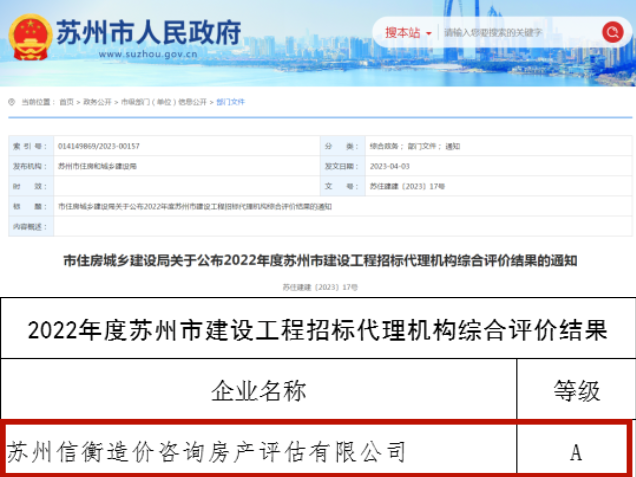Open 部门文件 breadcrumb link

pos(230,102)
